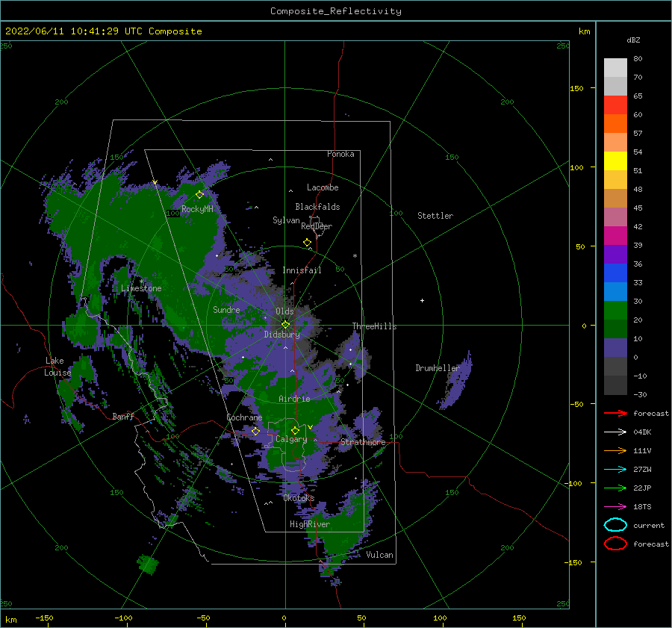Image resolution: width=672 pixels, height=628 pixels.
Task: Click the Innisfail map label
Action: 302,270
